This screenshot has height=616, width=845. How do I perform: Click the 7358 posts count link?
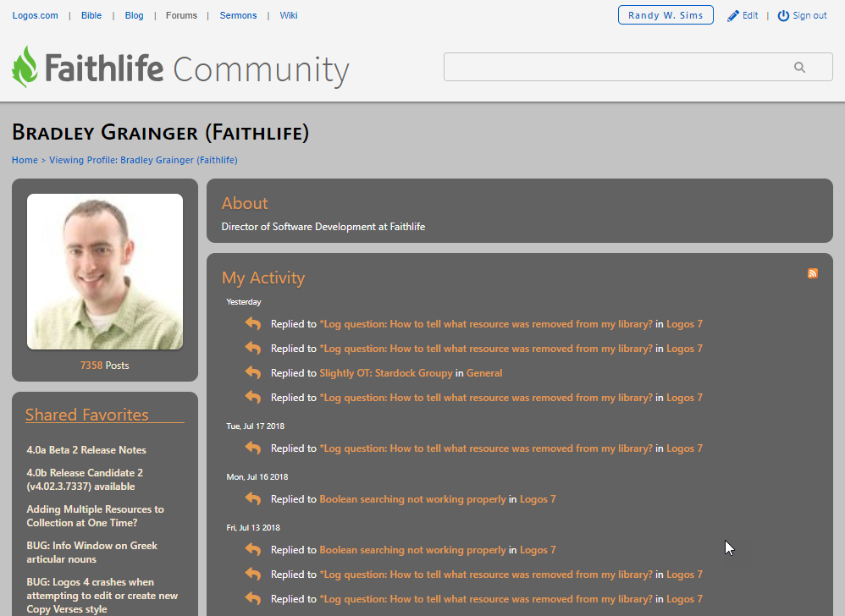(x=91, y=365)
